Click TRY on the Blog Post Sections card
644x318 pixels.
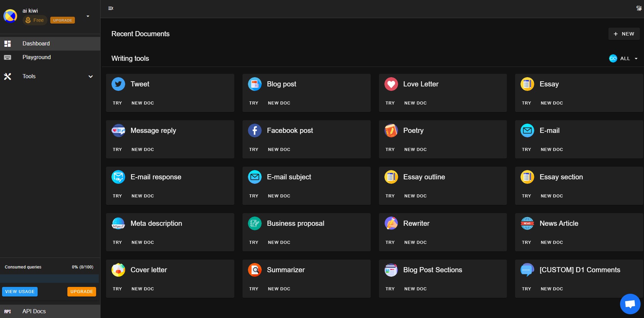coord(390,289)
